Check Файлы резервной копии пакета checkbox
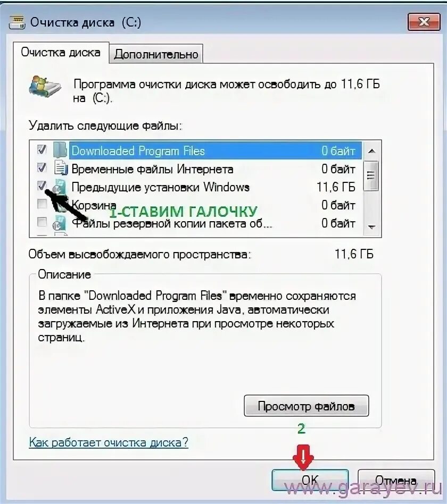 [42, 222]
